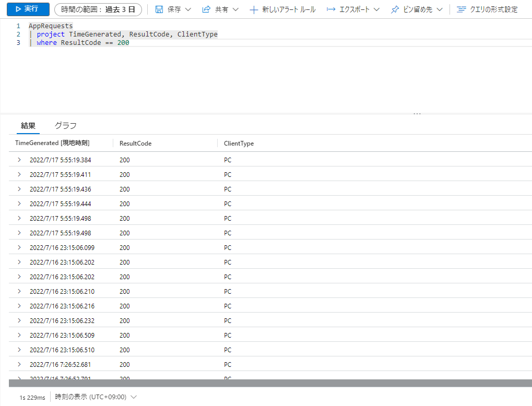Click the pane resize ellipsis handle
This screenshot has width=532, height=406.
pos(417,114)
